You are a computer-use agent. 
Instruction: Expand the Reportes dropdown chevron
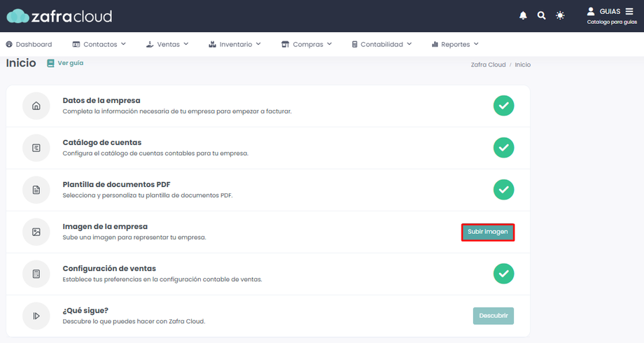476,44
